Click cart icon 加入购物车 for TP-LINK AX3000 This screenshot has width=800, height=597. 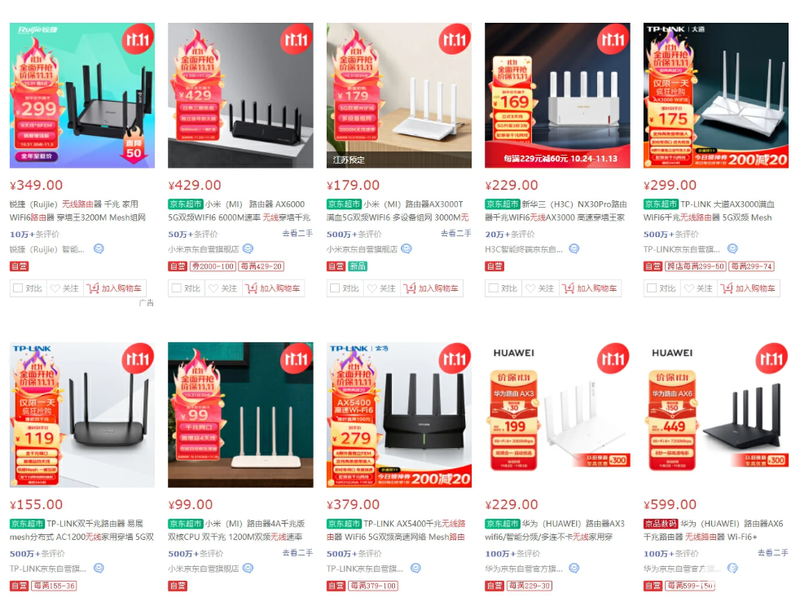tap(726, 288)
